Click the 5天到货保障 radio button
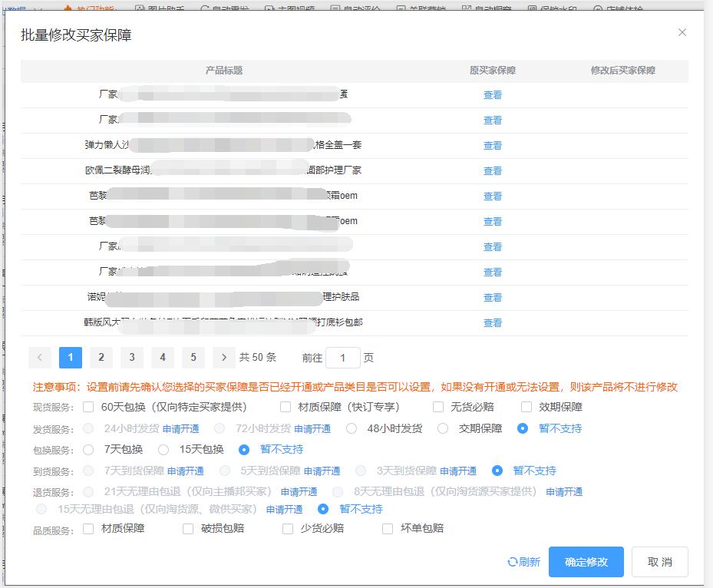The width and height of the screenshot is (713, 588). point(225,471)
